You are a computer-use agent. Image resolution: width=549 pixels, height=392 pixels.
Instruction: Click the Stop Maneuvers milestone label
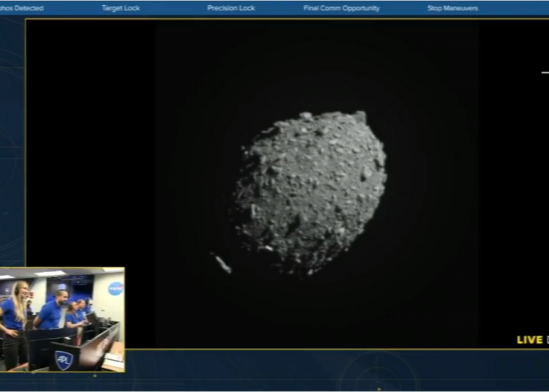(x=452, y=8)
